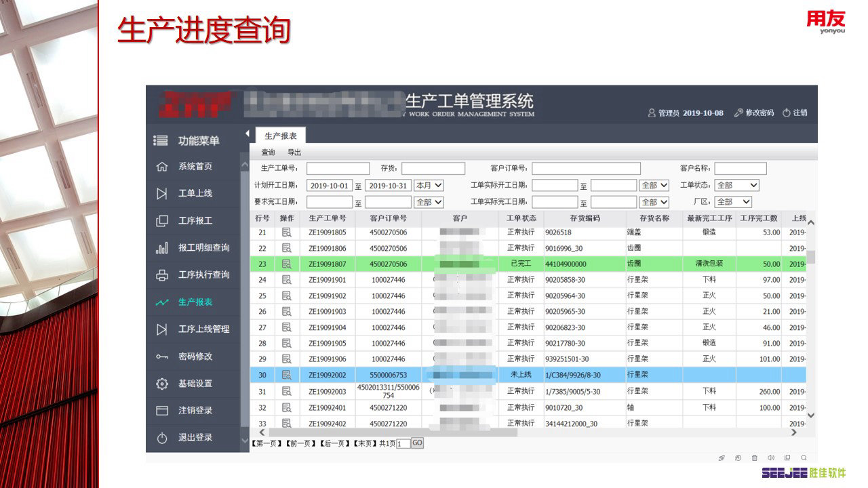The width and height of the screenshot is (868, 488).
Task: Open the 厂区 dropdown
Action: click(x=733, y=202)
